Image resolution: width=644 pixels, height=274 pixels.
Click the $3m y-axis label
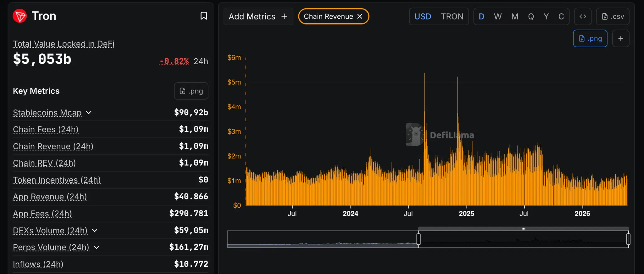click(234, 131)
